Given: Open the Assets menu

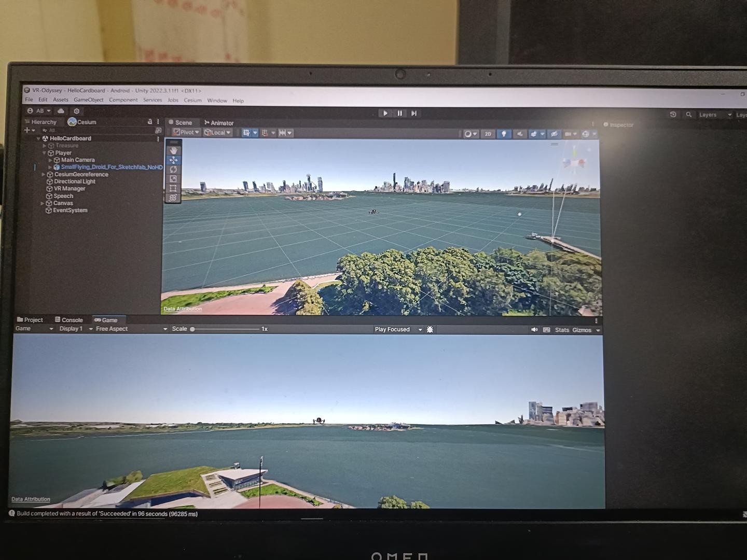Looking at the screenshot, I should [x=60, y=100].
